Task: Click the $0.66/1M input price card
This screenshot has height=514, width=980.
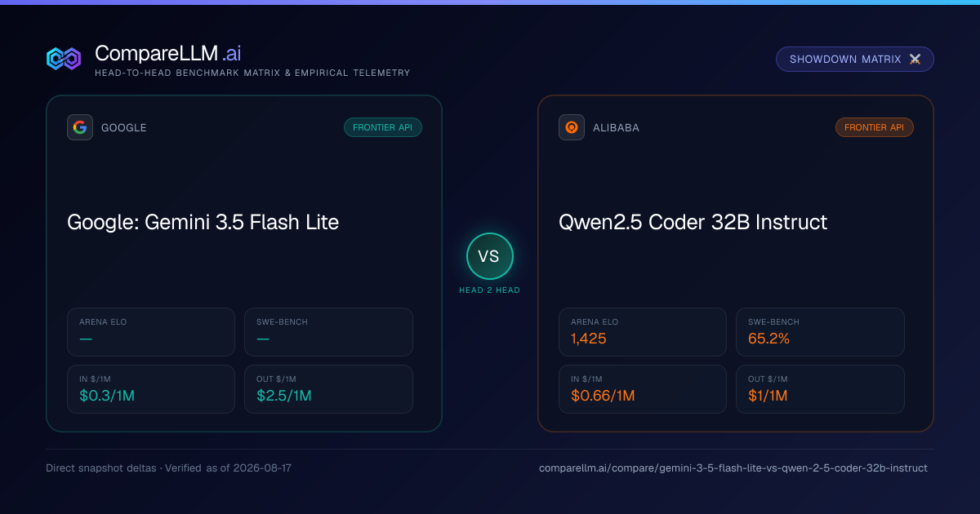Action: [643, 389]
